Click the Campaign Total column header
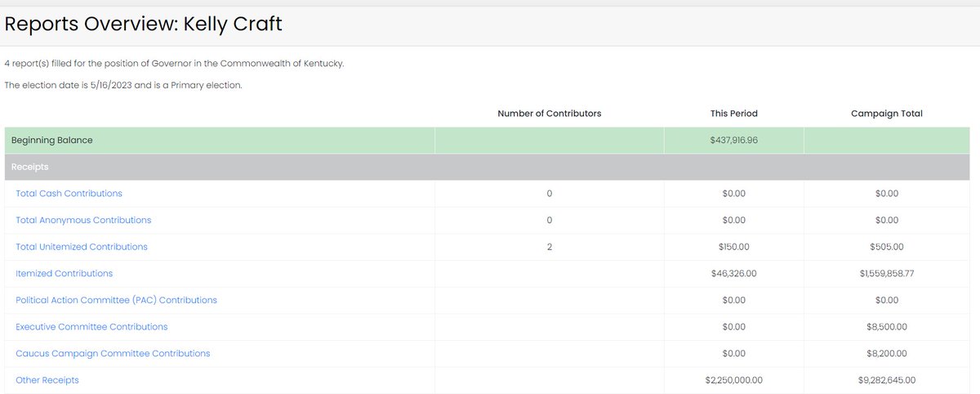Viewport: 980px width, 394px height. (887, 114)
